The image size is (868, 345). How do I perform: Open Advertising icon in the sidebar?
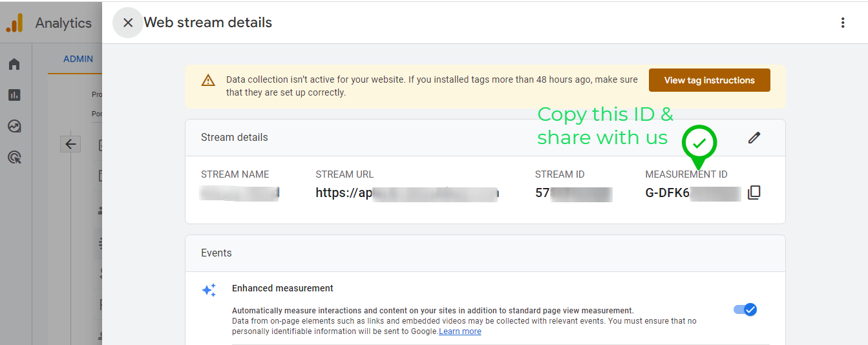coord(14,157)
